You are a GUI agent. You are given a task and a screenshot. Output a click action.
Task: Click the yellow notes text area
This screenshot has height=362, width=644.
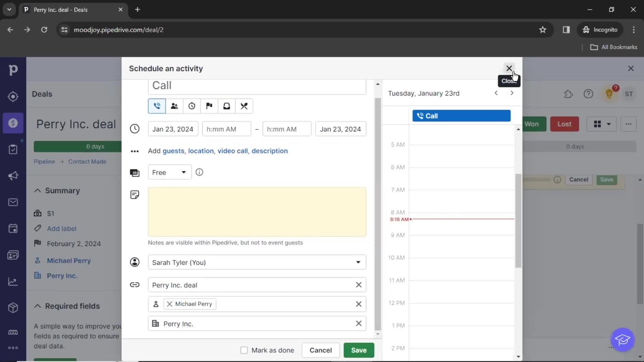click(257, 212)
